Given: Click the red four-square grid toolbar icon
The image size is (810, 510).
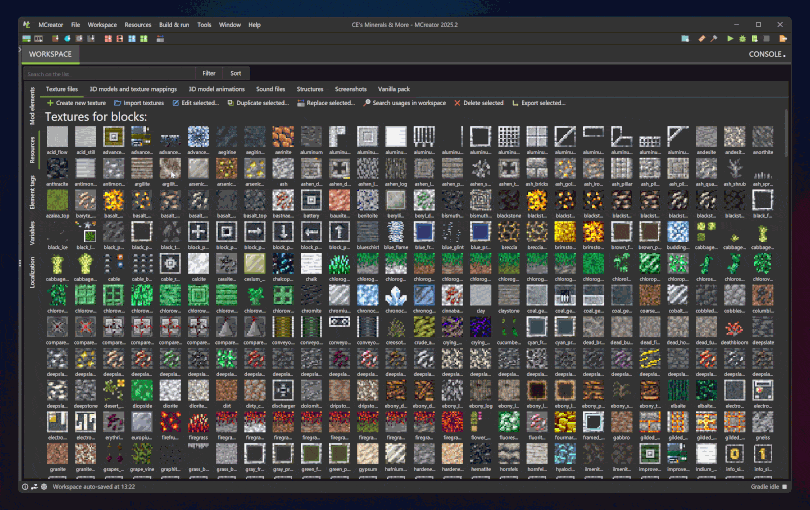Looking at the screenshot, I should coord(108,39).
